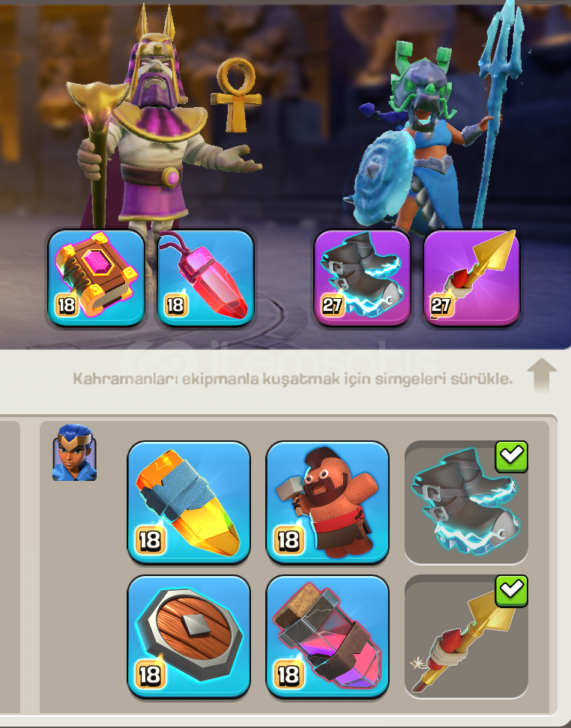Click level 27 badge on Electro Boots
The height and width of the screenshot is (728, 571).
(333, 306)
